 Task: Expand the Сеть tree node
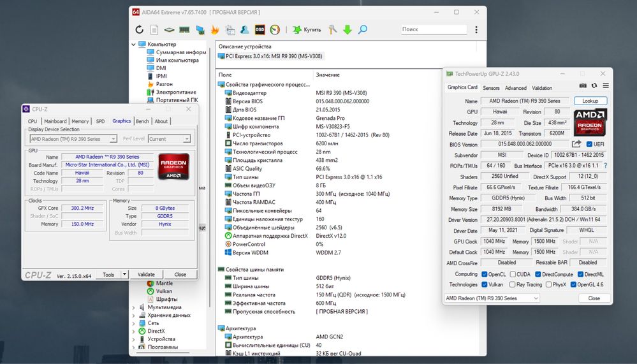pyautogui.click(x=134, y=323)
